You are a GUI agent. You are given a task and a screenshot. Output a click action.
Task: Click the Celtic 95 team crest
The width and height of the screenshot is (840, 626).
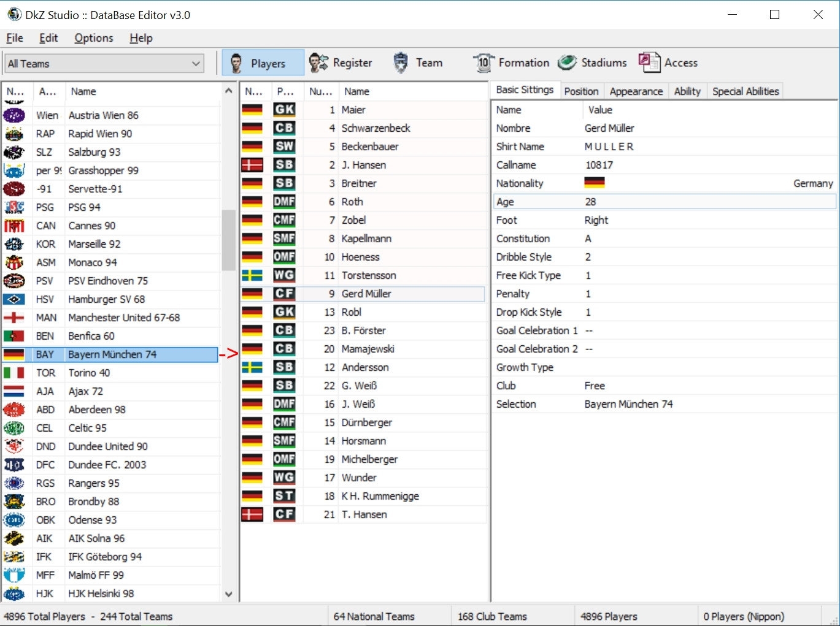(14, 428)
